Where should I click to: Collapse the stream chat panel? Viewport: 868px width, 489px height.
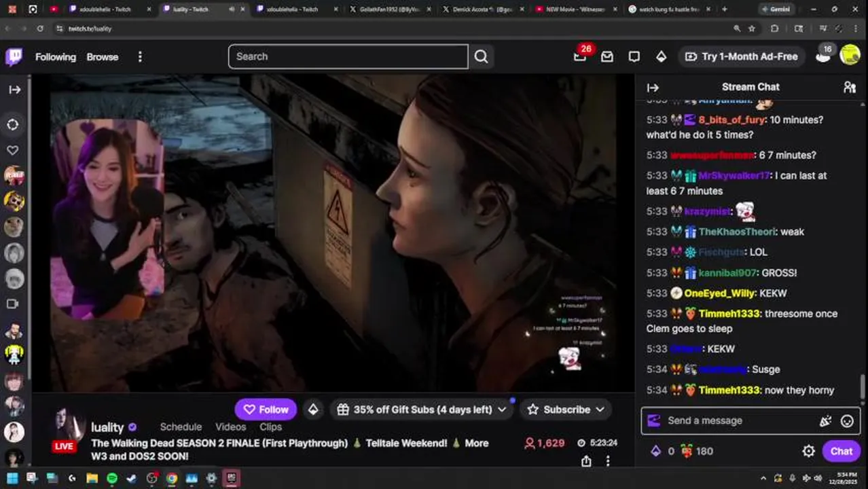[x=653, y=88]
